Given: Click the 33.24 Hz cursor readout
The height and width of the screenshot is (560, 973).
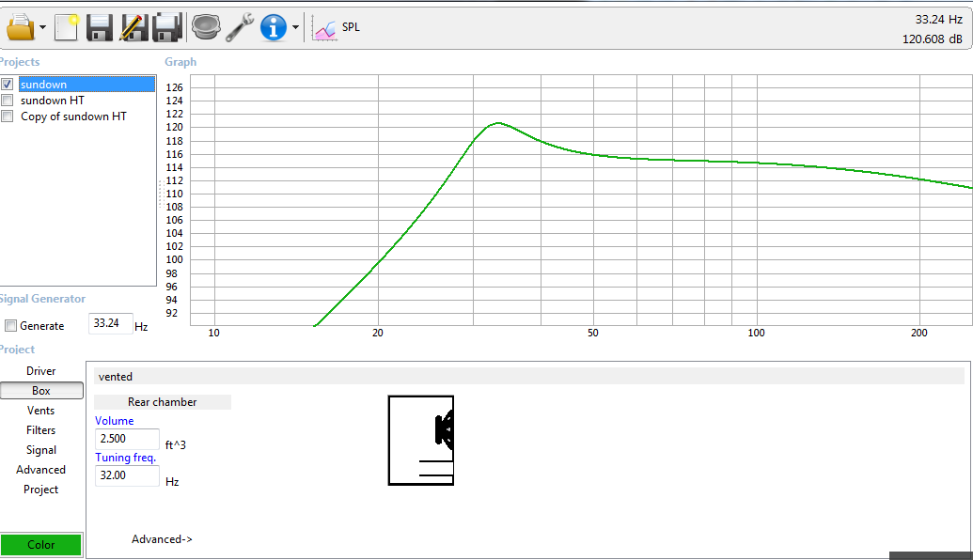Looking at the screenshot, I should click(938, 20).
